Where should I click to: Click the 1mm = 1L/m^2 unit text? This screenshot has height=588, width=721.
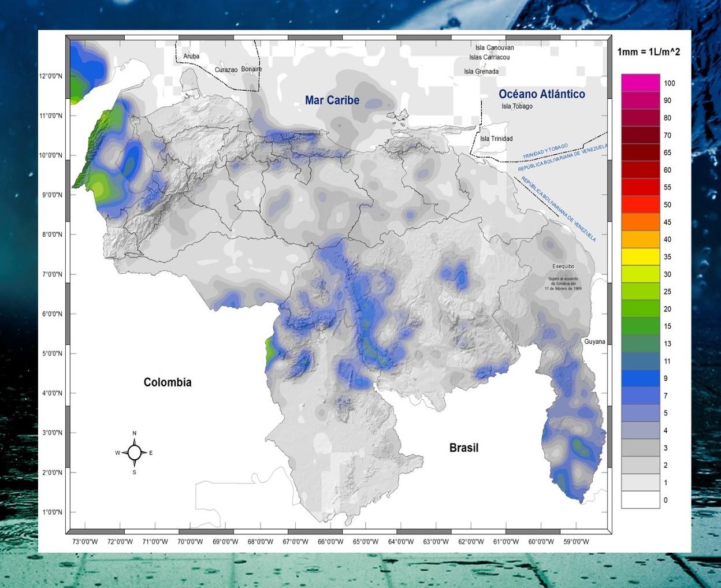(648, 52)
